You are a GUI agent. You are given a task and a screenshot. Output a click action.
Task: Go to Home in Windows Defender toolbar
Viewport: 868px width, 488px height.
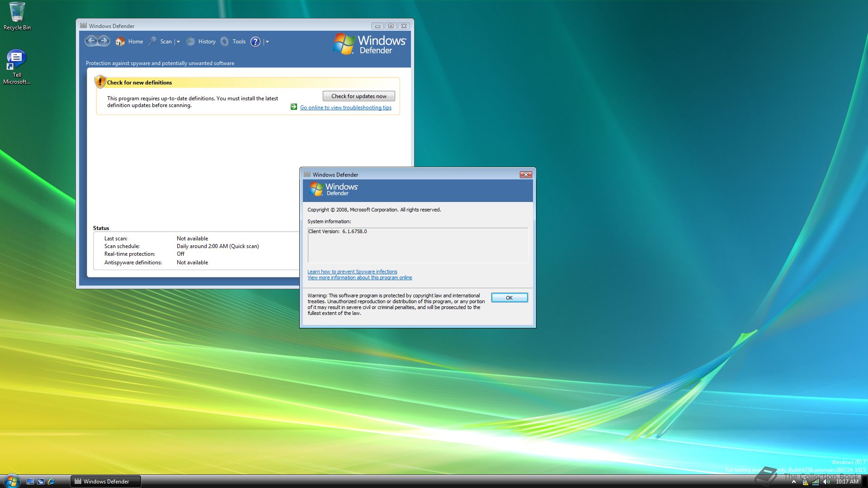click(x=129, y=42)
